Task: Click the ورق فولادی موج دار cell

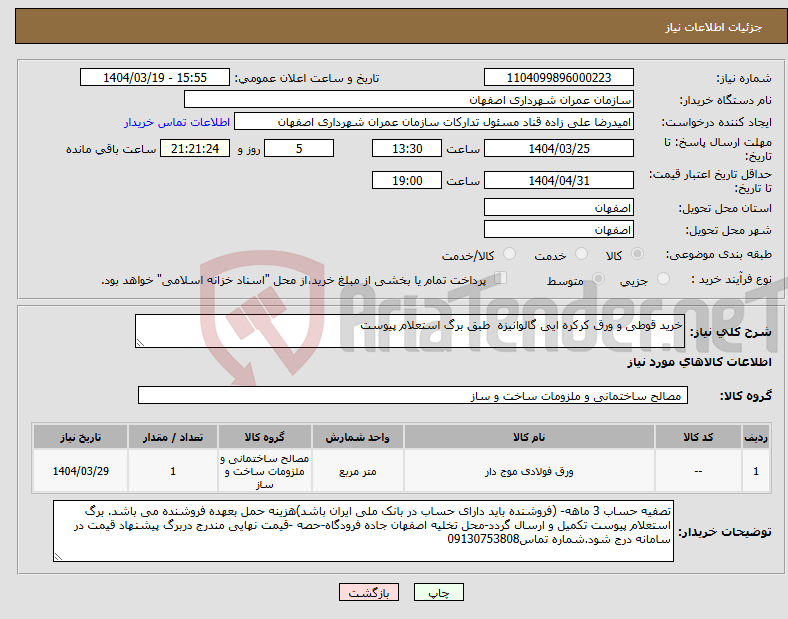Action: 529,471
